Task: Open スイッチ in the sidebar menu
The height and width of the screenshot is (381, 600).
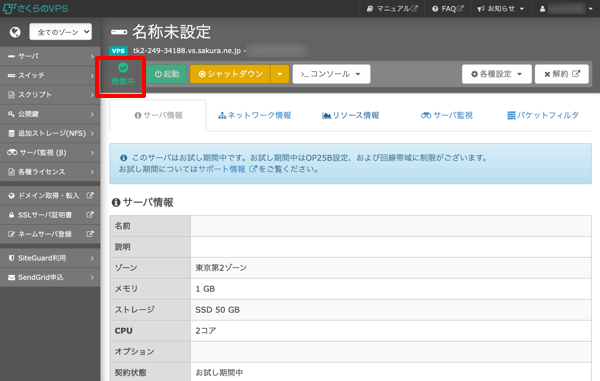Action: coord(50,75)
